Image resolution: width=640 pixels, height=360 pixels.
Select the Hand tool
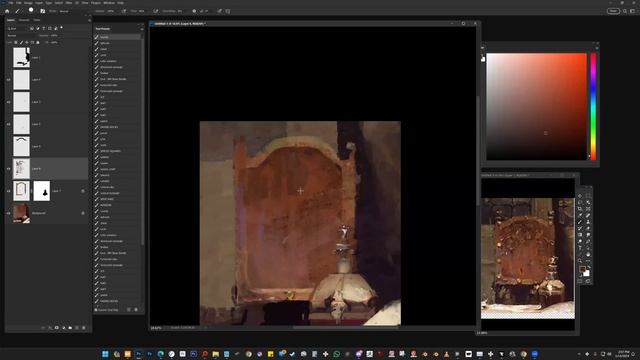(x=588, y=254)
